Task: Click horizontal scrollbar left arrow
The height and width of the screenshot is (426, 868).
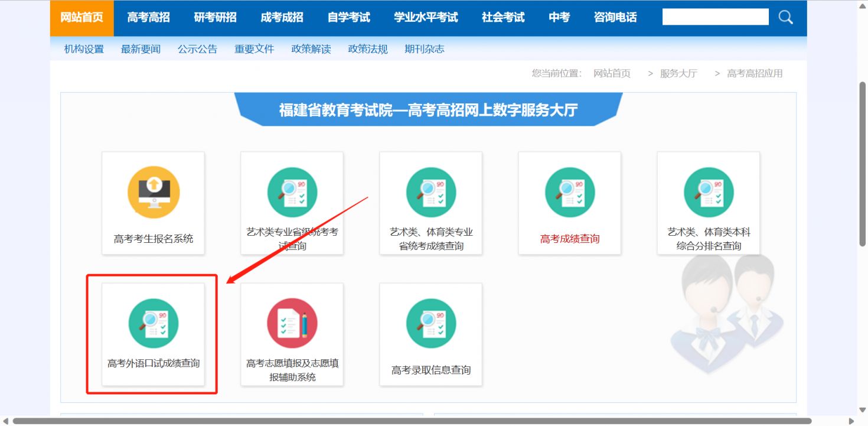Action: [5, 421]
